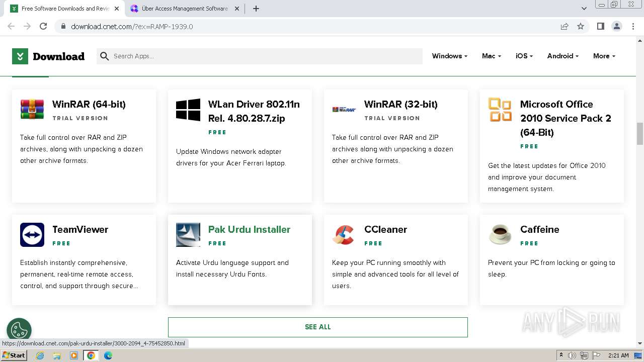Click the Microsoft Office 2010 icon
The width and height of the screenshot is (644, 362).
point(500,110)
